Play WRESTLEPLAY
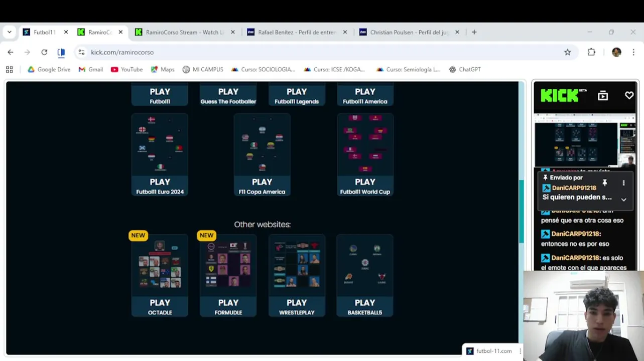Screen dimensions: 644x361 (x=297, y=307)
